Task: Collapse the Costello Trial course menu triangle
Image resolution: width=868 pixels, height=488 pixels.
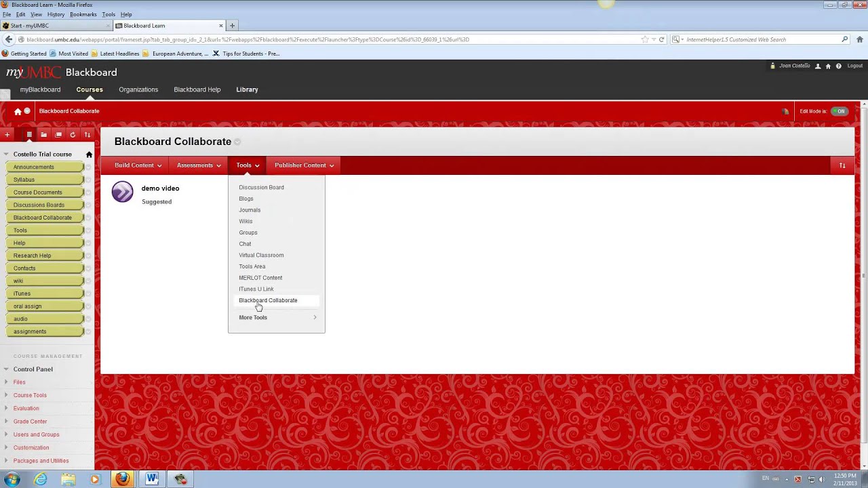Action: (7, 155)
